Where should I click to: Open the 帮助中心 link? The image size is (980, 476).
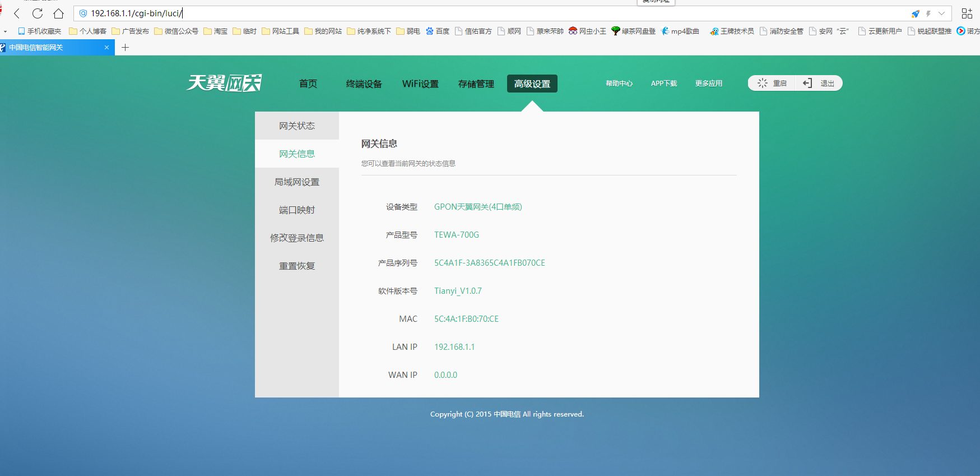pyautogui.click(x=619, y=84)
